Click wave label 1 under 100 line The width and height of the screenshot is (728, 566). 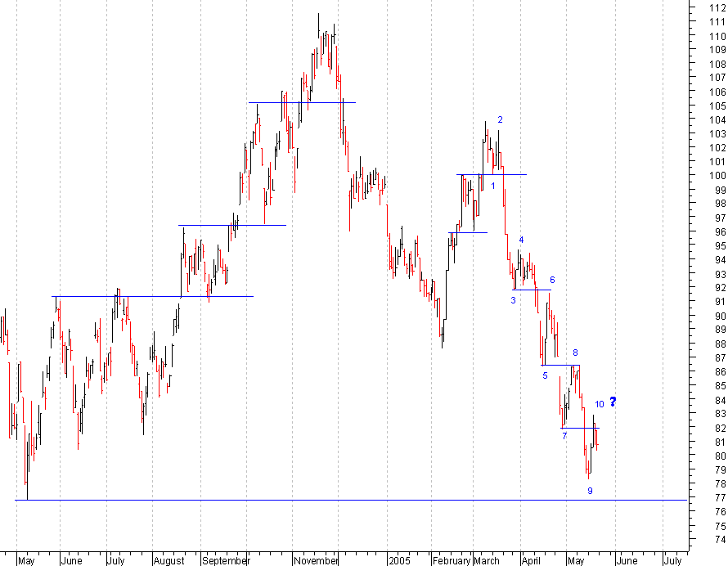[x=493, y=186]
